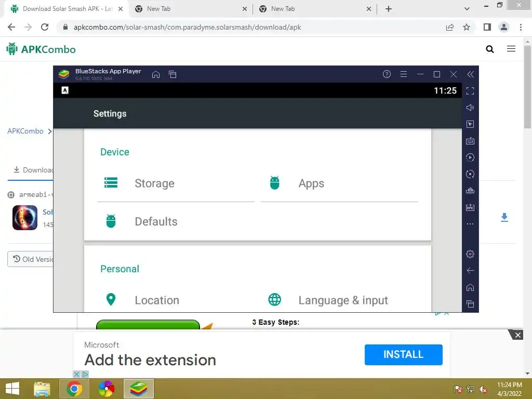Click the AdChoices icon below the banner ad
Image resolution: width=532 pixels, height=399 pixels.
(x=85, y=374)
